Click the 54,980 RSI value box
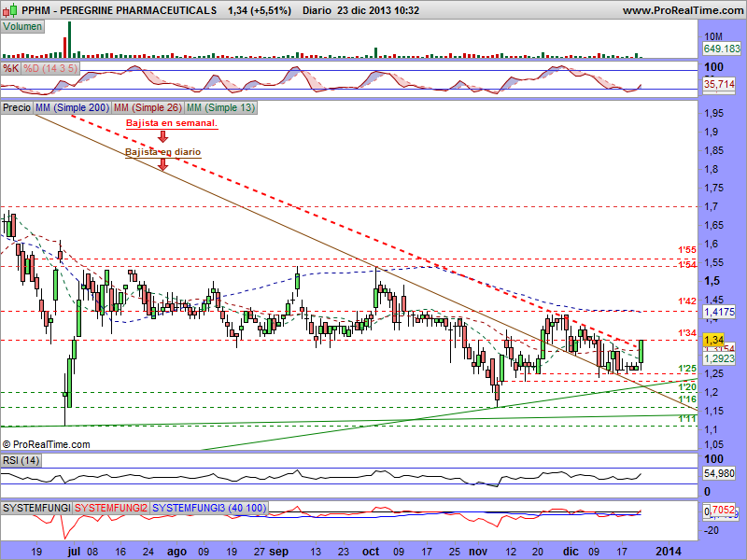Screen dimensions: 747x560 (719, 474)
